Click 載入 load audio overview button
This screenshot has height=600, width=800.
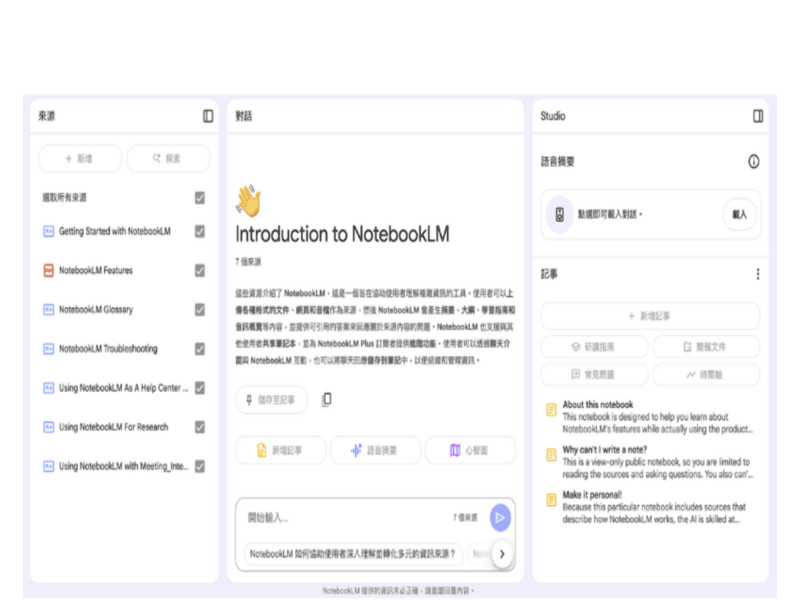740,215
